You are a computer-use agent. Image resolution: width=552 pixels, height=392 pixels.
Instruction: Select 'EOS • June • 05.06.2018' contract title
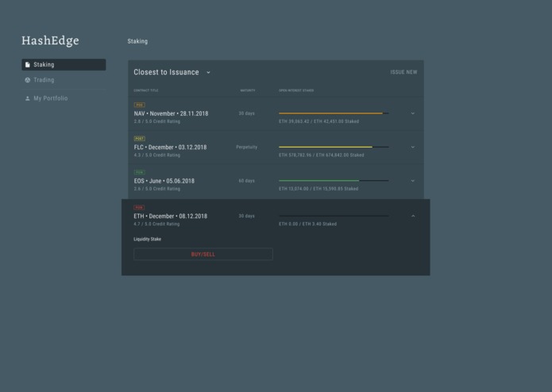[x=164, y=181]
